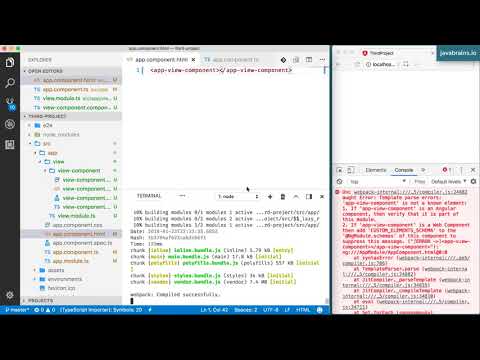The image size is (480, 360).
Task: Open the Explorer view in activity bar
Action: click(10, 62)
